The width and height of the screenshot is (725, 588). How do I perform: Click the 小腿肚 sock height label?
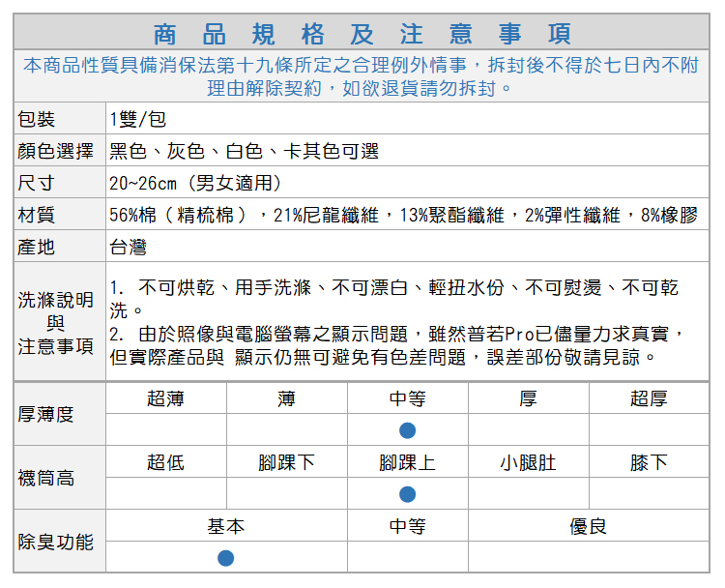coord(528,462)
